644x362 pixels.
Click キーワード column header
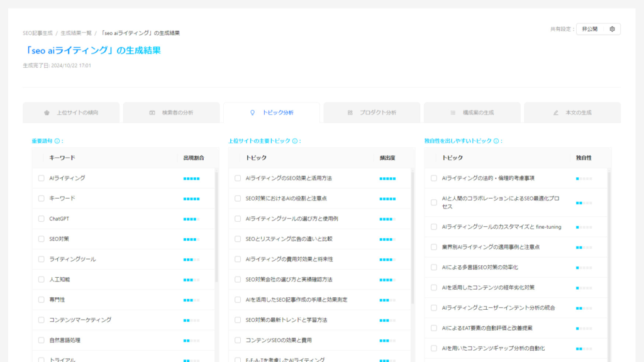(x=62, y=158)
